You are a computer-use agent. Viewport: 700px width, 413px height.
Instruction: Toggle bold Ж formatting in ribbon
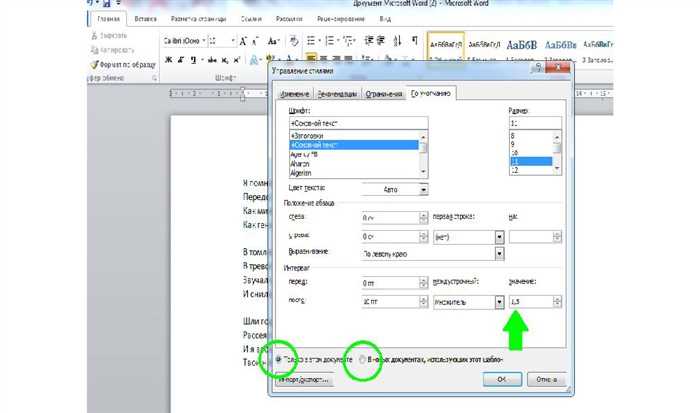point(168,59)
